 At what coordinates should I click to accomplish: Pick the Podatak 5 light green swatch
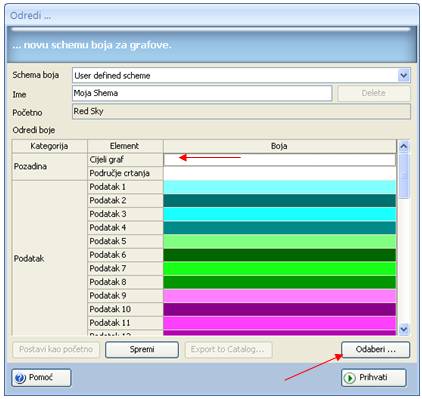[x=280, y=241]
